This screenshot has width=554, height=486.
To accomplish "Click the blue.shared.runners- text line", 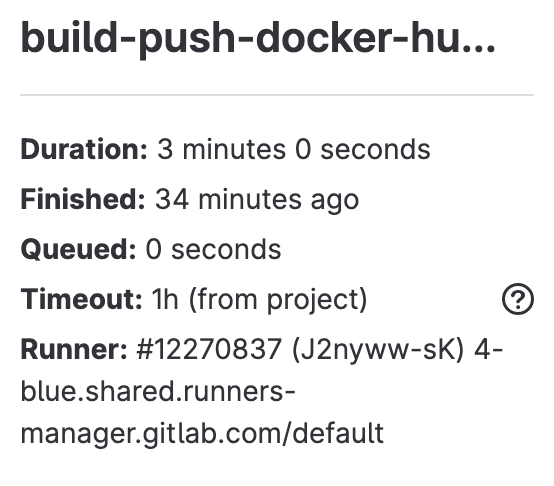I will 158,391.
